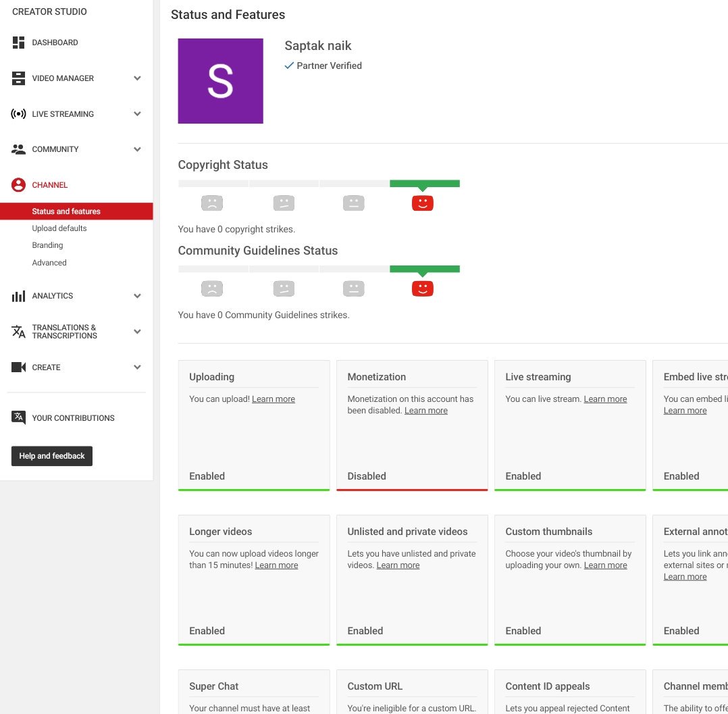Click the Partner Verified checkmark icon
The width and height of the screenshot is (728, 714).
289,66
